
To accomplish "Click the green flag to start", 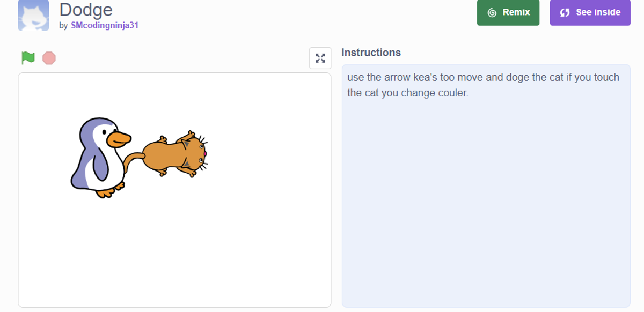I will (x=28, y=58).
